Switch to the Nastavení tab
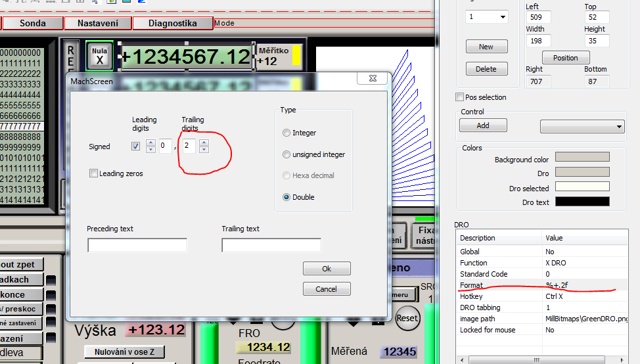This screenshot has height=364, width=640. [x=98, y=23]
